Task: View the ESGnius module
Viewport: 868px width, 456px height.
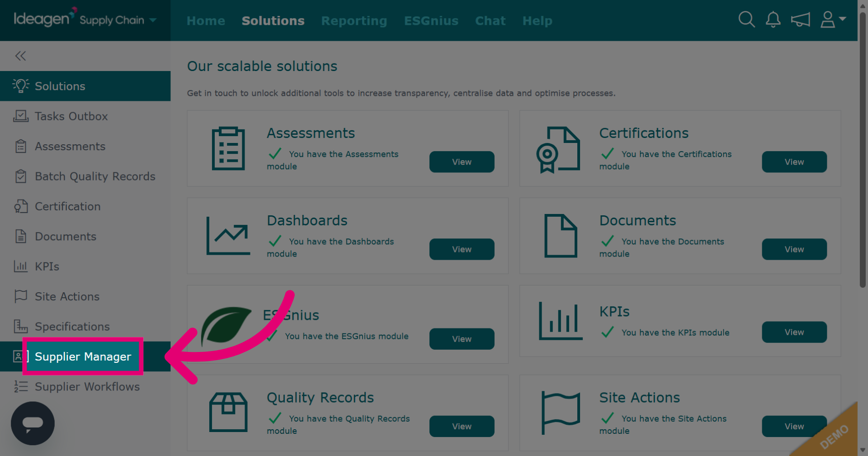Action: click(462, 339)
